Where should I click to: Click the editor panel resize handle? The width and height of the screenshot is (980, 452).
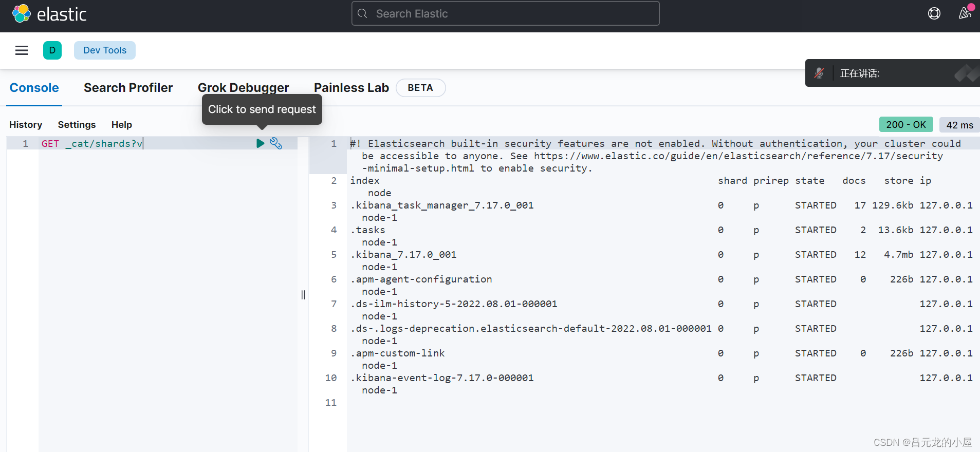[303, 295]
